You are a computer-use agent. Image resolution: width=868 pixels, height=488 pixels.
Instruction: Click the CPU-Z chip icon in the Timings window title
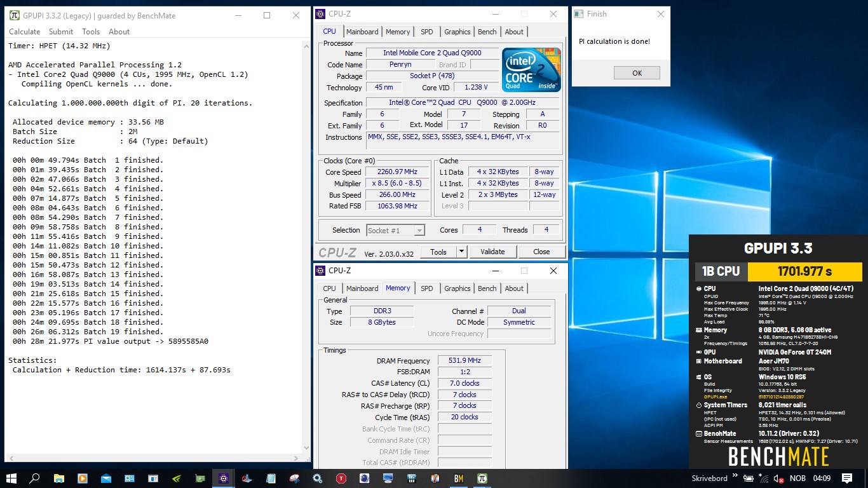point(320,271)
